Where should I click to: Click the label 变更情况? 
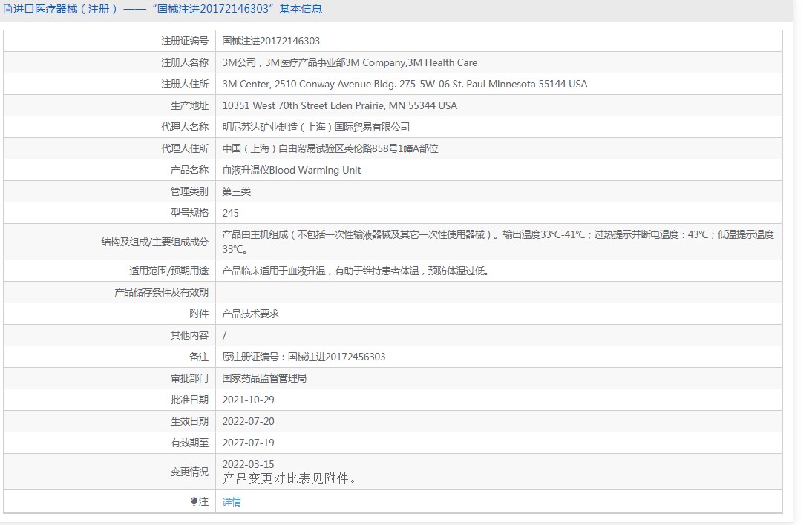coord(189,472)
